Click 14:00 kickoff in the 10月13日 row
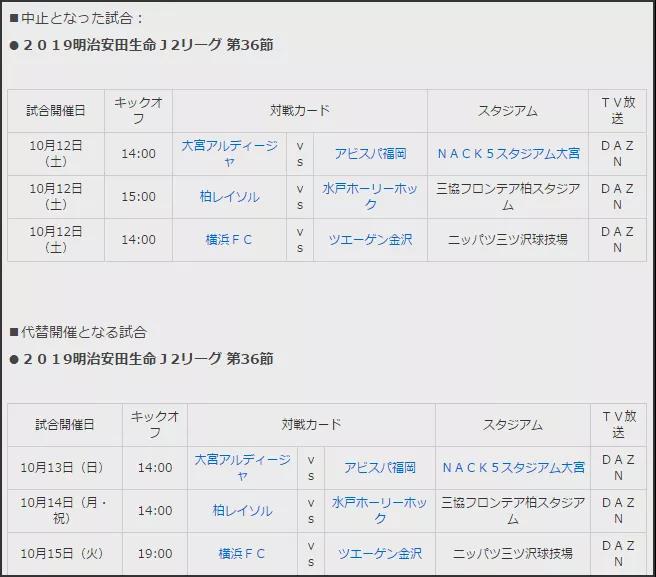Viewport: 656px width, 577px height. click(155, 468)
